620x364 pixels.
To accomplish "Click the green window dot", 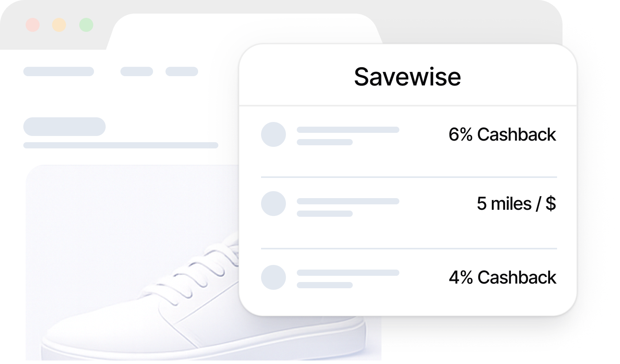I will click(x=86, y=25).
